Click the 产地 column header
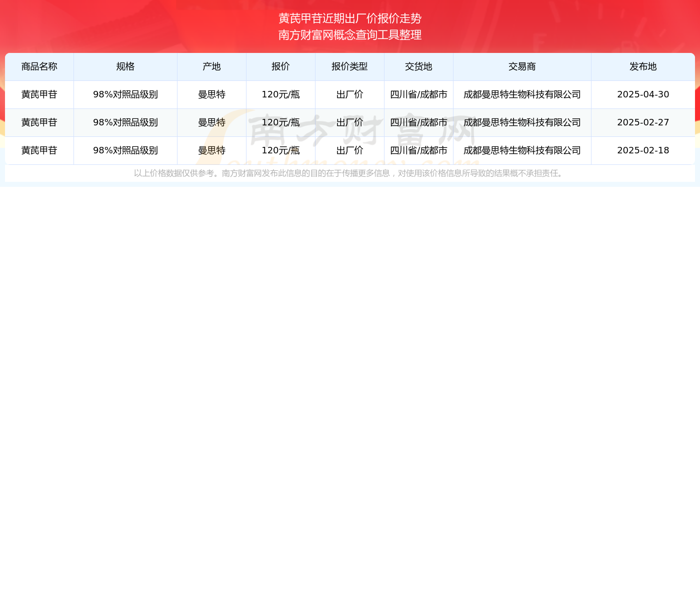This screenshot has width=700, height=602. coord(212,67)
